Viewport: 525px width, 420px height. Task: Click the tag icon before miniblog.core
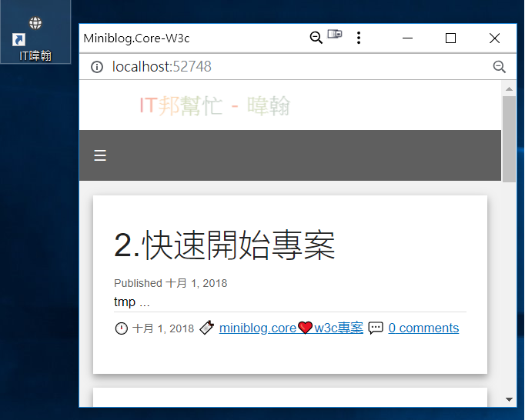pos(207,328)
